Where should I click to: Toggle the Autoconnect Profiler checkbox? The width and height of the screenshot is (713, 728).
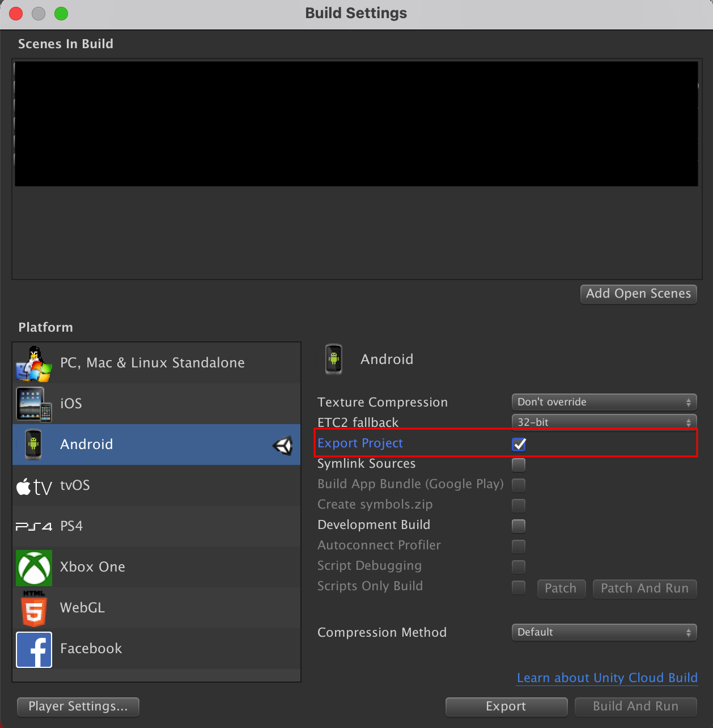tap(519, 547)
